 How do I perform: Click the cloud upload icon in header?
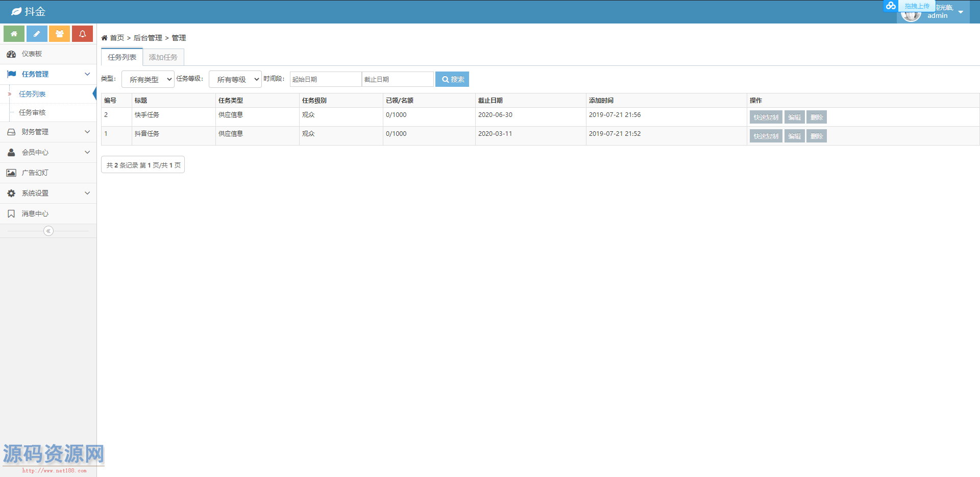click(x=891, y=6)
